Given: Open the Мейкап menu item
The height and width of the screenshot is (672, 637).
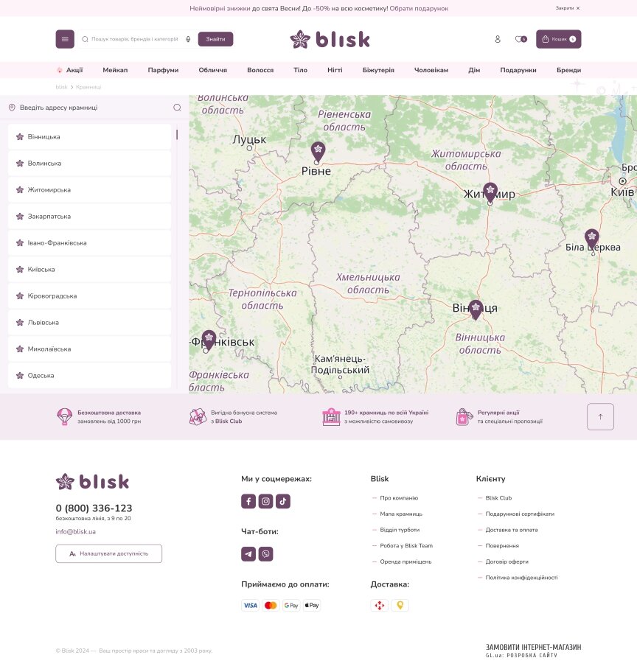Looking at the screenshot, I should tap(115, 70).
